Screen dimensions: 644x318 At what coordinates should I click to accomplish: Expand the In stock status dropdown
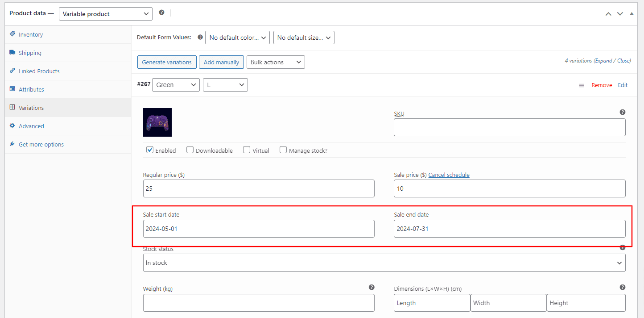(x=384, y=263)
